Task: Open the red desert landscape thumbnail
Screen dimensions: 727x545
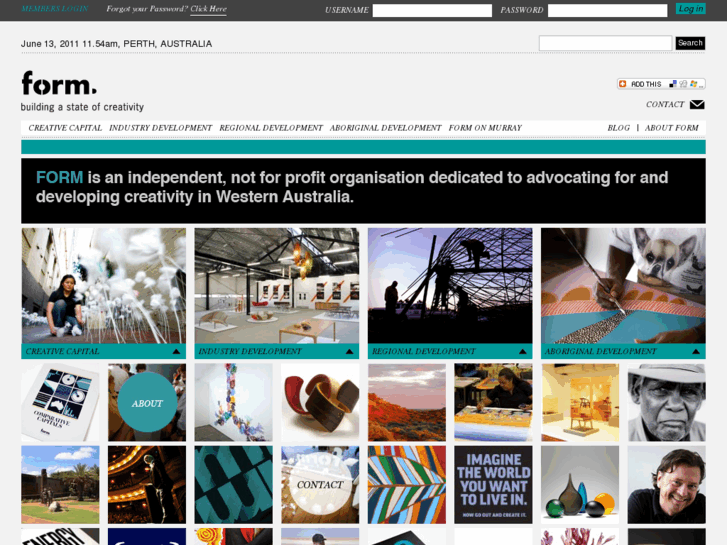Action: click(x=407, y=402)
